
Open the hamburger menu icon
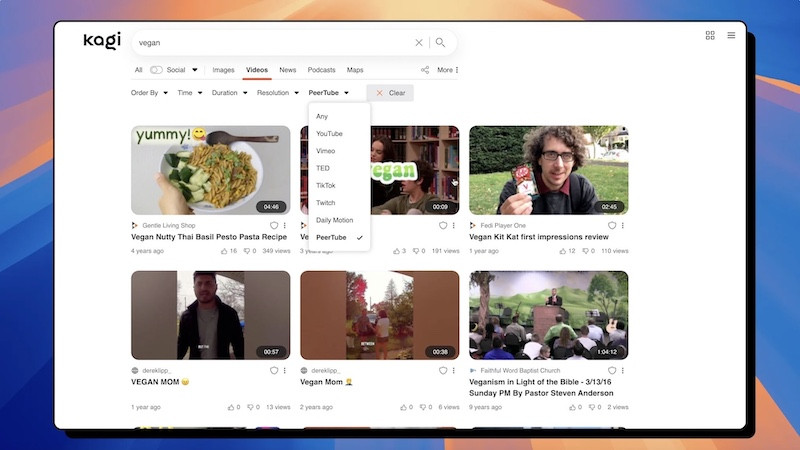731,35
